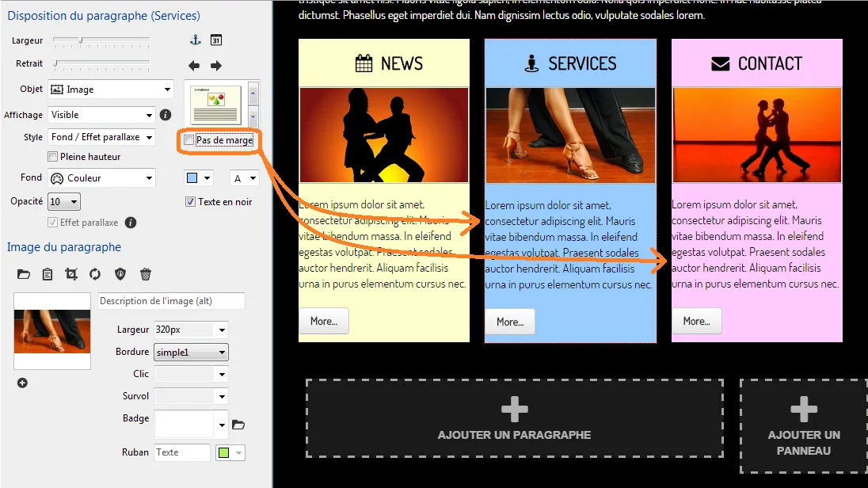Add another image with plus icon
868x488 pixels.
point(22,383)
